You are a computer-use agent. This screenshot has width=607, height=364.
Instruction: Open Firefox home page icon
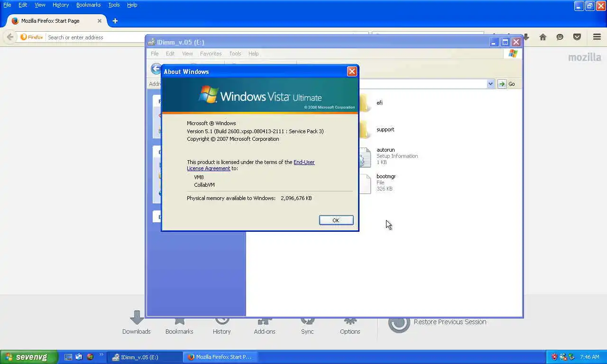coord(543,37)
